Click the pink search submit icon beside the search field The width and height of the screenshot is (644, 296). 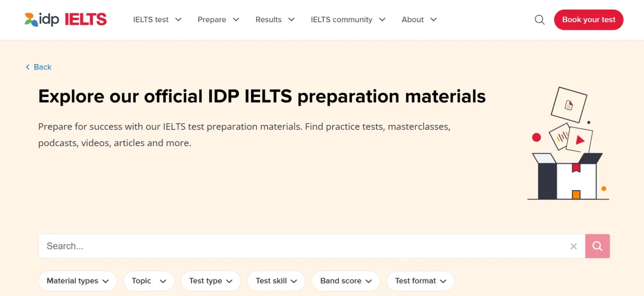tap(597, 246)
